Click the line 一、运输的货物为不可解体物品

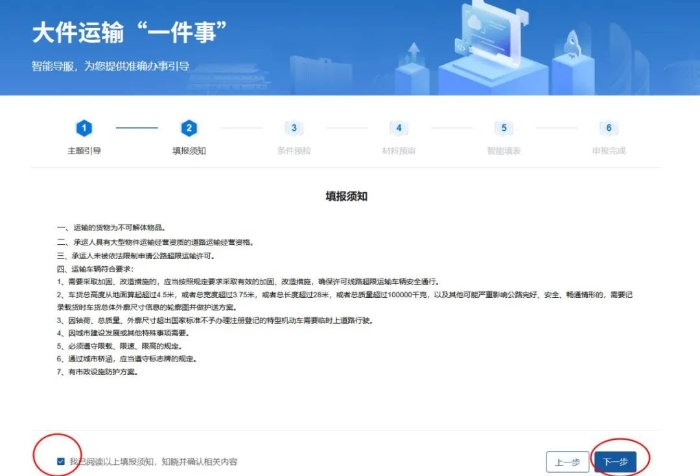tap(112, 228)
